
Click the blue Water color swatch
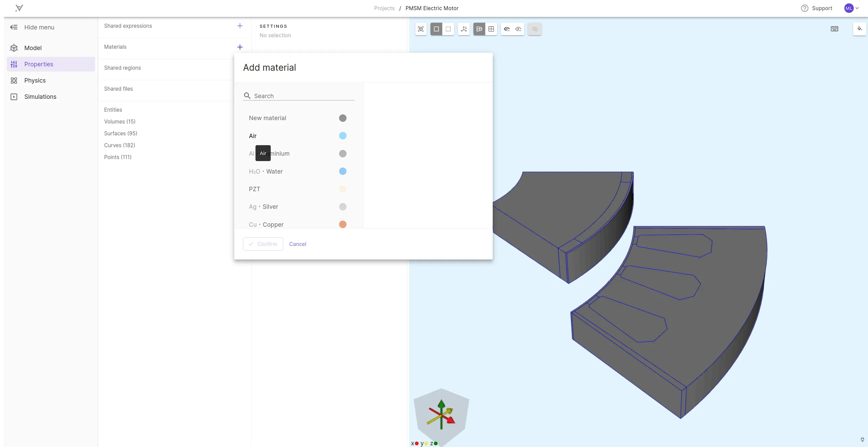(x=343, y=171)
